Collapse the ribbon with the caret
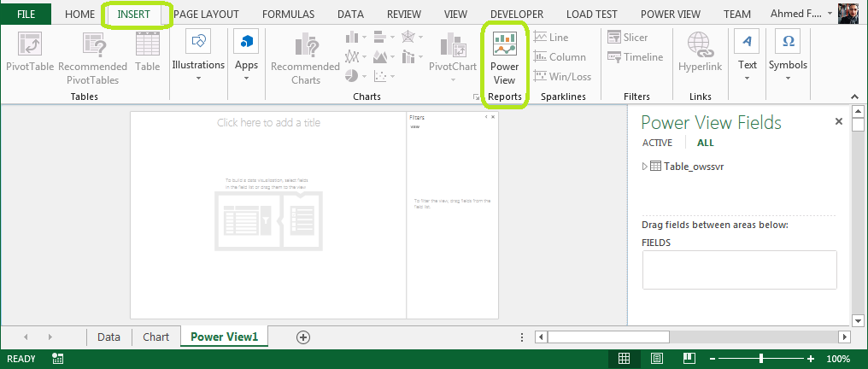This screenshot has width=868, height=369. coord(856,97)
